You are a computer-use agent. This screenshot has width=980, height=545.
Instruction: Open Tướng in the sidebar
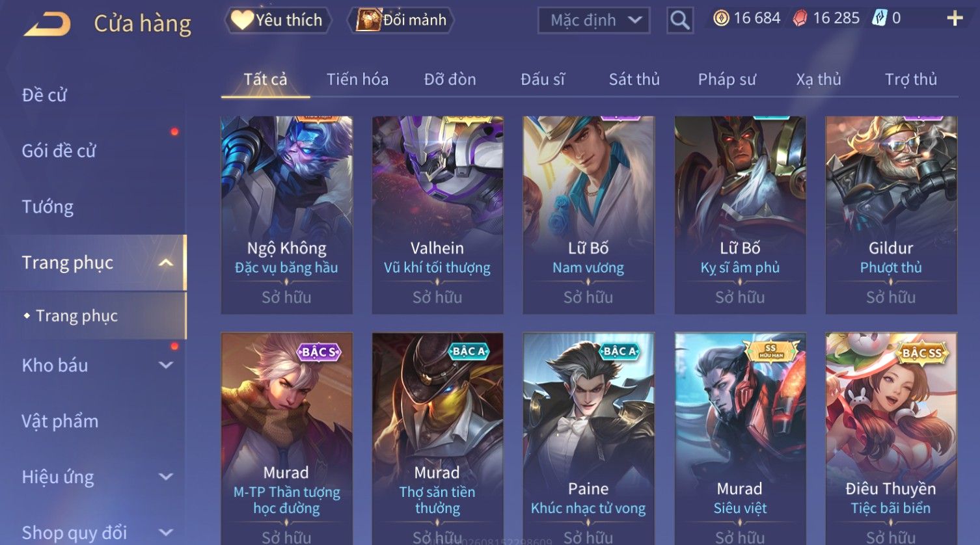(x=48, y=207)
